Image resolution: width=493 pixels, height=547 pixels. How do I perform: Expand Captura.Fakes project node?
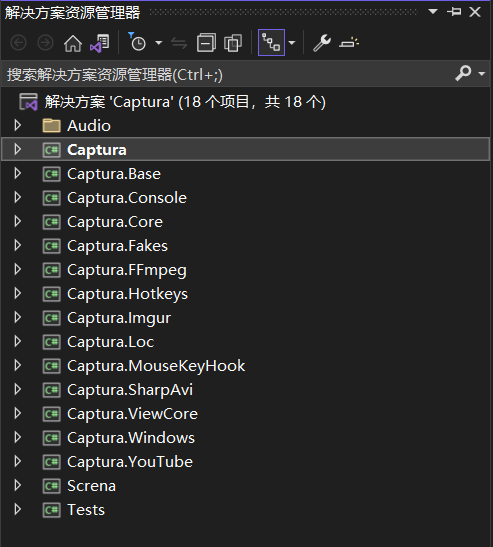pos(17,245)
